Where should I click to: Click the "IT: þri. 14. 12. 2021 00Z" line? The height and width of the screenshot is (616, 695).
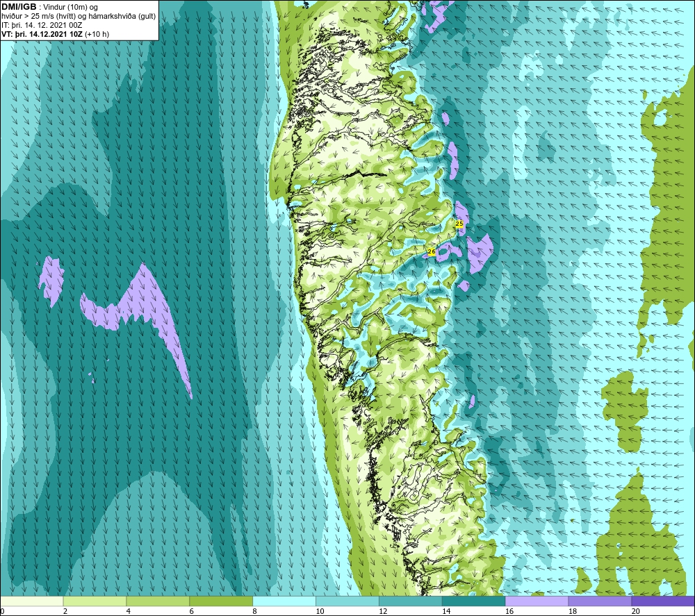click(x=42, y=25)
